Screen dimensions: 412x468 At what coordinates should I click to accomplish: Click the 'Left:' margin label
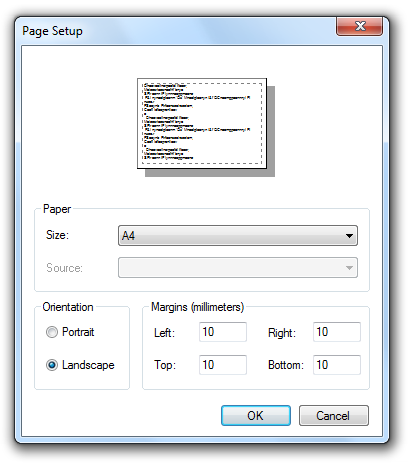pyautogui.click(x=164, y=333)
